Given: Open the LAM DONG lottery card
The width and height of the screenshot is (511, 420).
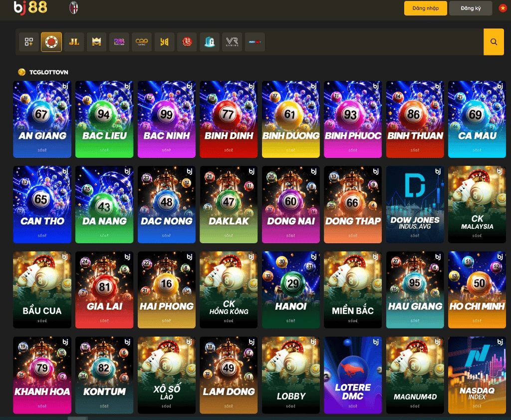Looking at the screenshot, I should pyautogui.click(x=229, y=376).
